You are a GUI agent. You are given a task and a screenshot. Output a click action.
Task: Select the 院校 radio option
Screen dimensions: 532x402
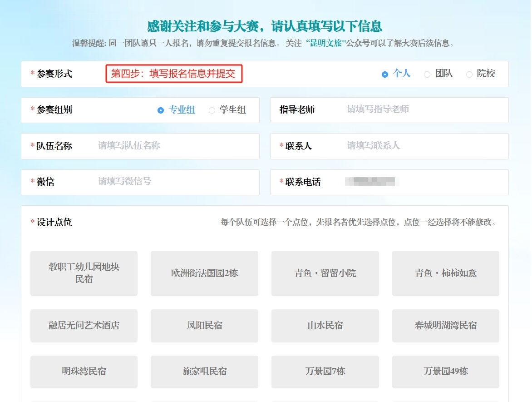click(469, 74)
